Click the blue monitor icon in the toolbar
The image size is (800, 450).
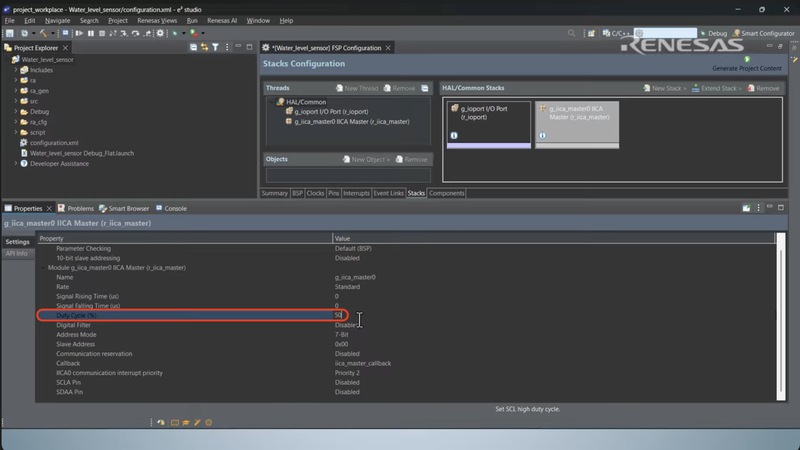tap(65, 33)
